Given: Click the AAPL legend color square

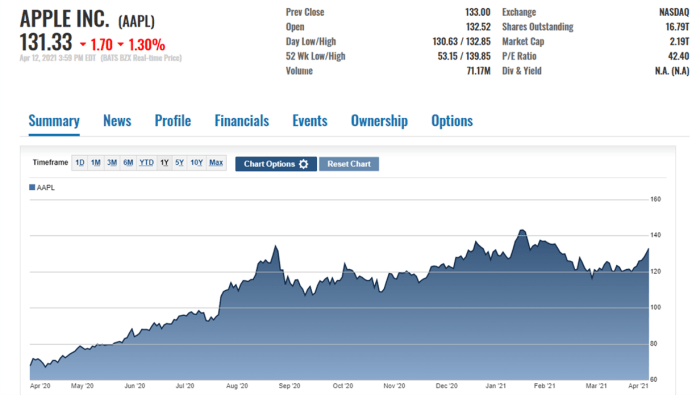Looking at the screenshot, I should click(32, 187).
